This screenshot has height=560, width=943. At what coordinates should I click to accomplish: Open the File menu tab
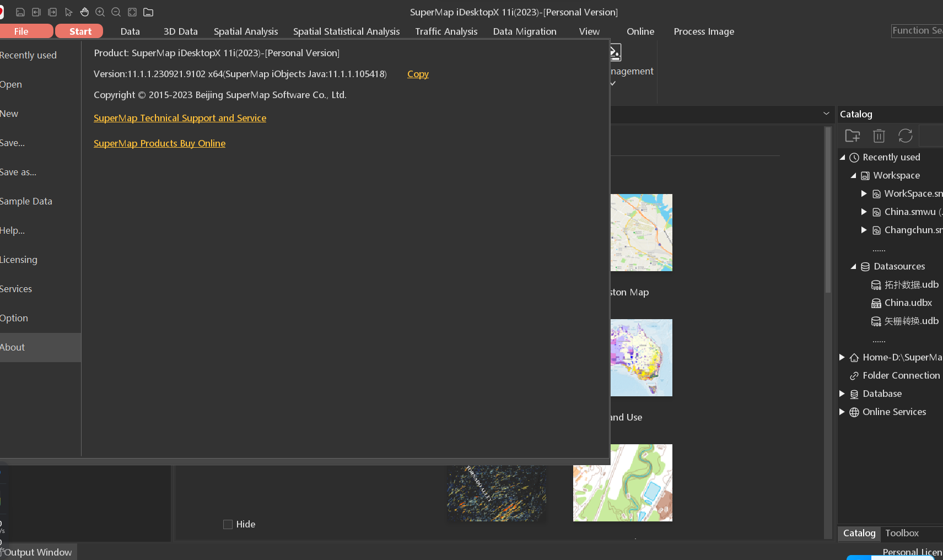pyautogui.click(x=26, y=31)
